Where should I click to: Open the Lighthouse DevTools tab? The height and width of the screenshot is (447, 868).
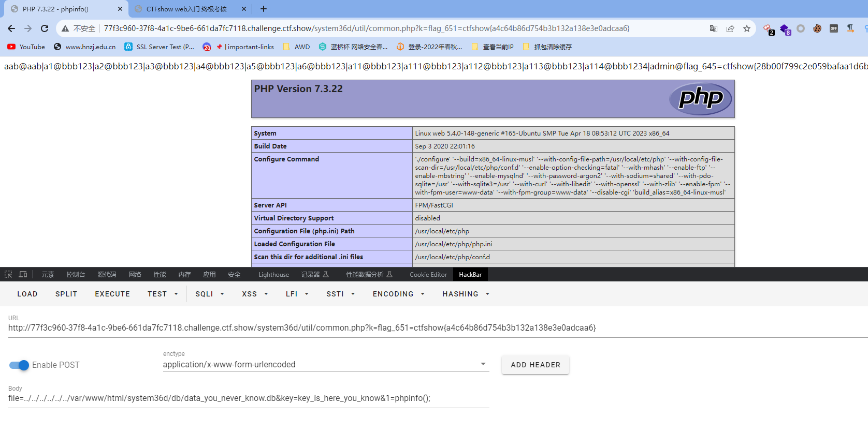[273, 275]
